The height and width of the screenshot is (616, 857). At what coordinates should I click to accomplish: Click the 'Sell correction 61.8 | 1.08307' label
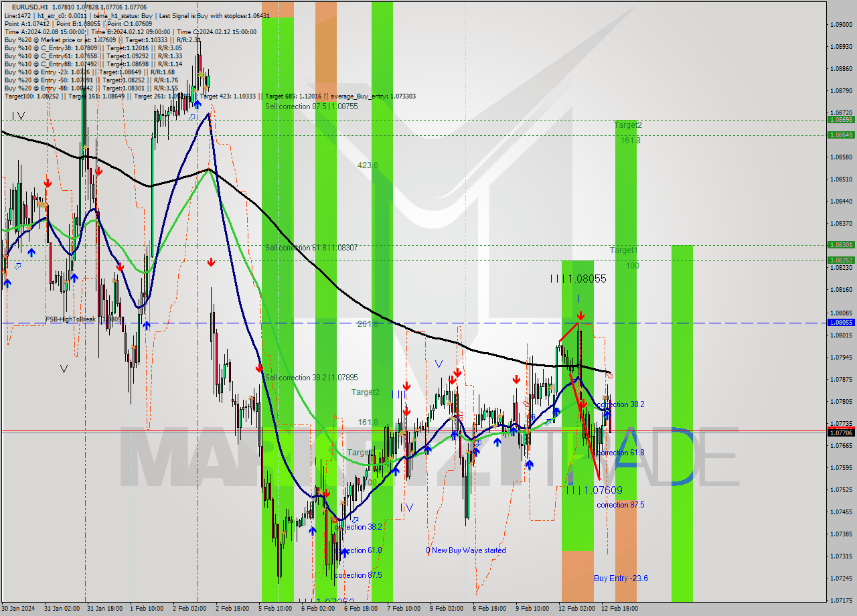click(x=311, y=247)
